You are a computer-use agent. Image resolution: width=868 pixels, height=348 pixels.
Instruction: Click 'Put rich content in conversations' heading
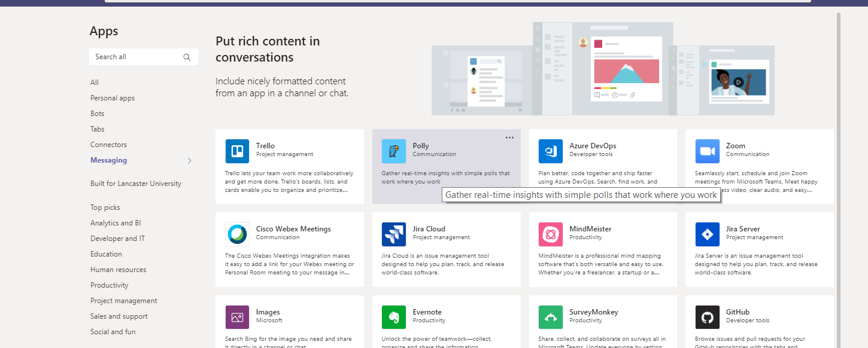(268, 49)
